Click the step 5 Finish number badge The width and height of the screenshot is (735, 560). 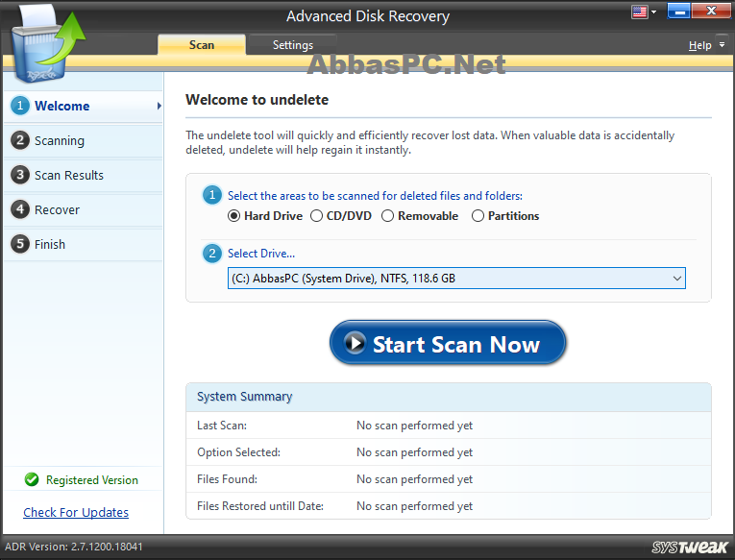click(x=20, y=244)
